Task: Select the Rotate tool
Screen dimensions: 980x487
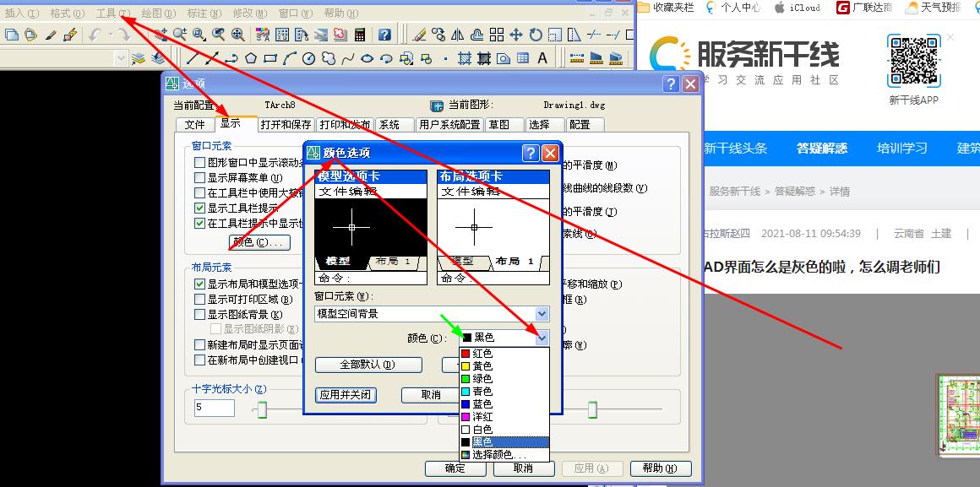Action: coord(536,35)
